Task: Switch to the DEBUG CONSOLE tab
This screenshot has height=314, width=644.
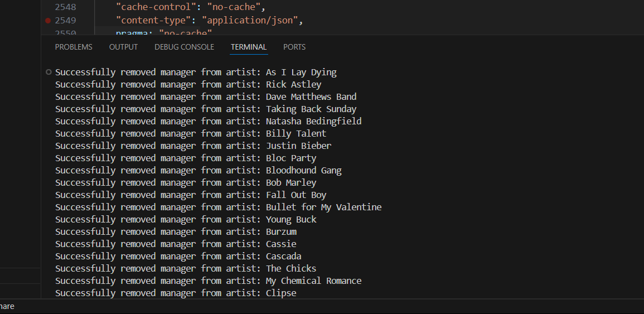Action: click(x=185, y=47)
